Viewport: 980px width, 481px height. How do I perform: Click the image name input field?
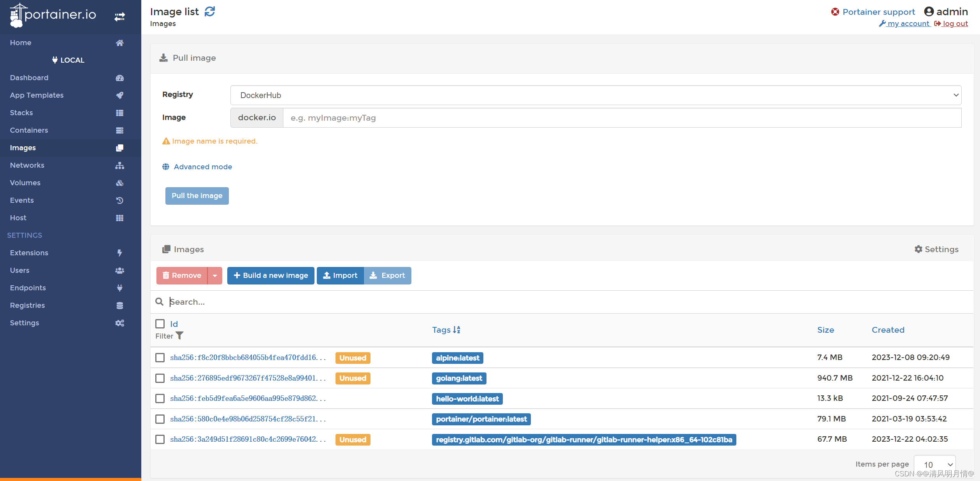(x=622, y=118)
